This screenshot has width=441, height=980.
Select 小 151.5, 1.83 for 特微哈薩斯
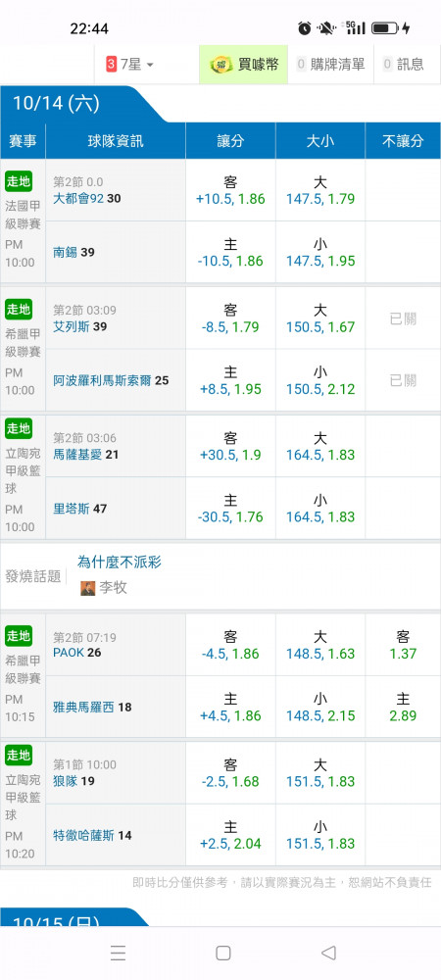point(320,835)
